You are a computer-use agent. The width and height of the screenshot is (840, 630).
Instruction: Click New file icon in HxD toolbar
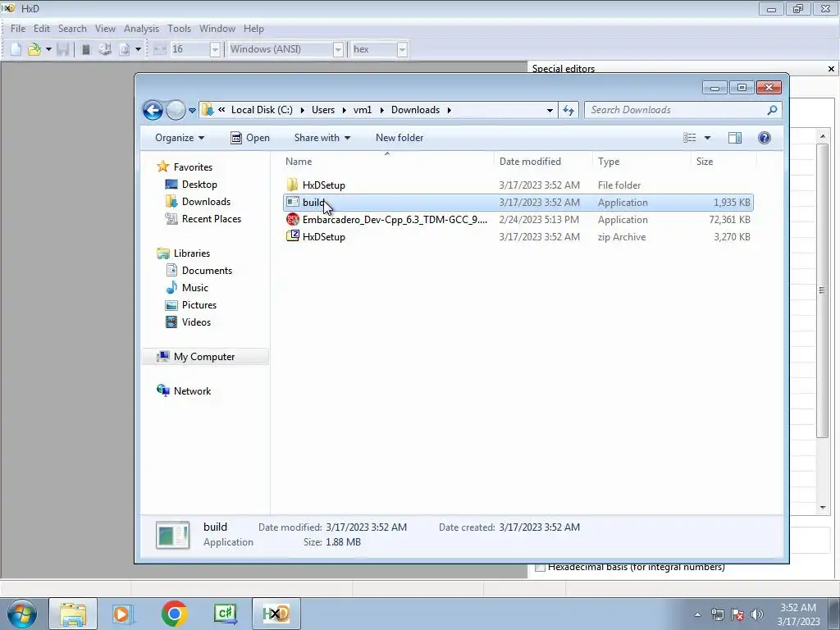click(x=16, y=49)
